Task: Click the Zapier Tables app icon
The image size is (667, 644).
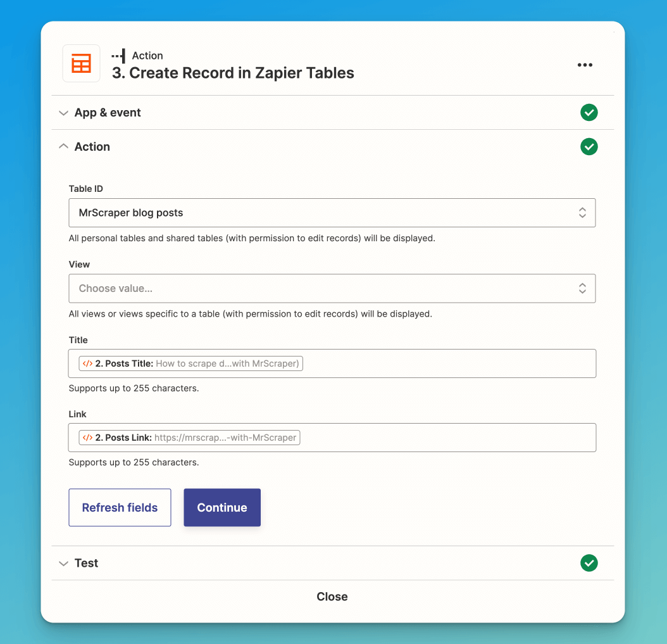Action: [x=81, y=63]
